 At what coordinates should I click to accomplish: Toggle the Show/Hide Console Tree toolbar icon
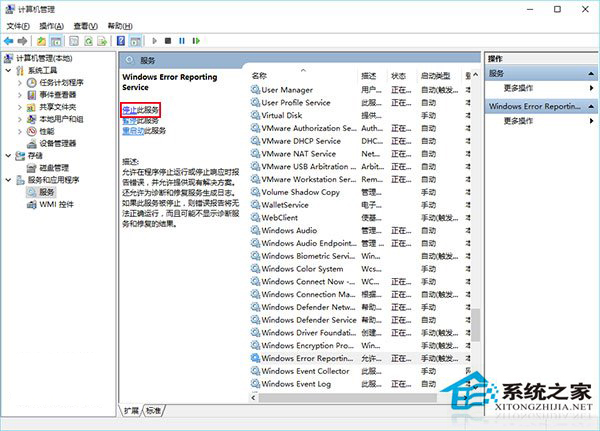(x=56, y=41)
